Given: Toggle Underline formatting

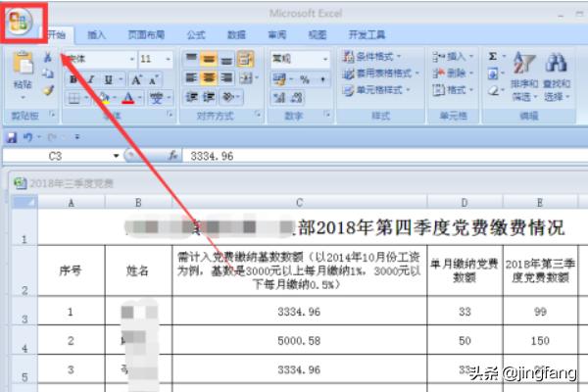Looking at the screenshot, I should coord(107,79).
